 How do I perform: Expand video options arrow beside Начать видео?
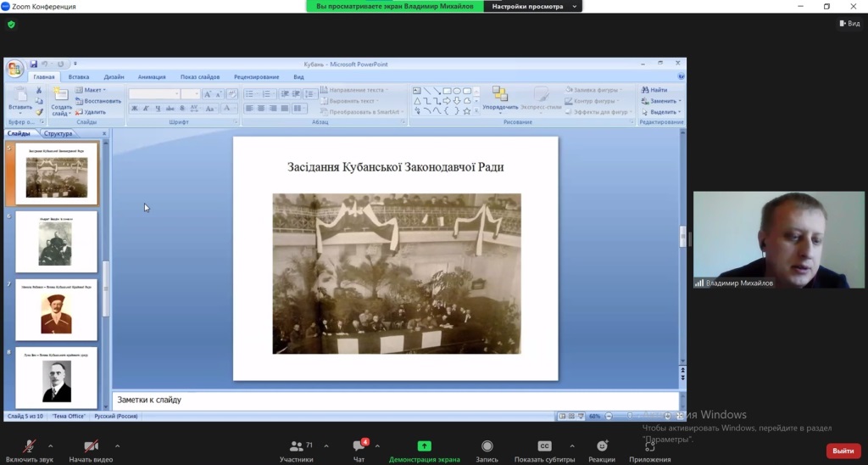117,445
